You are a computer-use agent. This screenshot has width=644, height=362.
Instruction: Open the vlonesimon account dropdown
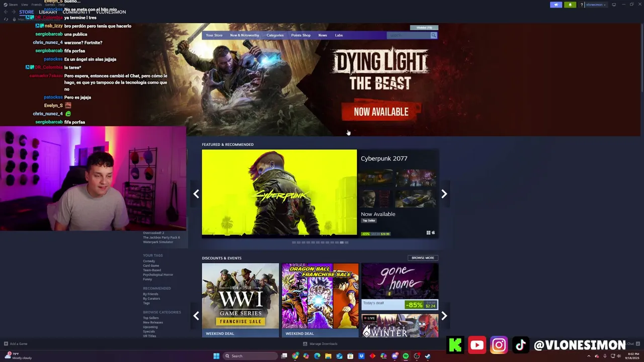[x=596, y=5]
